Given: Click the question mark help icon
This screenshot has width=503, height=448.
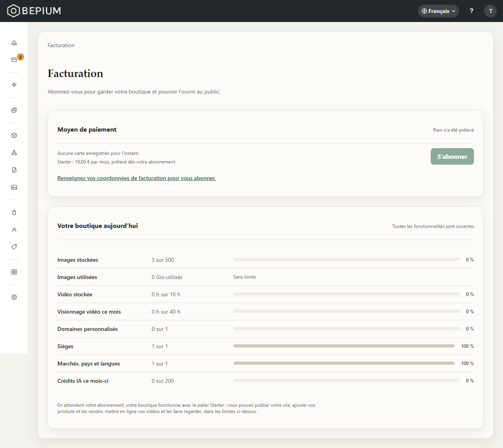Looking at the screenshot, I should click(x=472, y=11).
